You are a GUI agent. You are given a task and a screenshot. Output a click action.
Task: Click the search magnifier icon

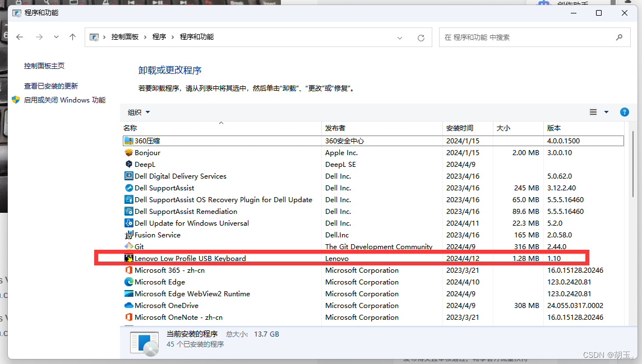pyautogui.click(x=619, y=37)
